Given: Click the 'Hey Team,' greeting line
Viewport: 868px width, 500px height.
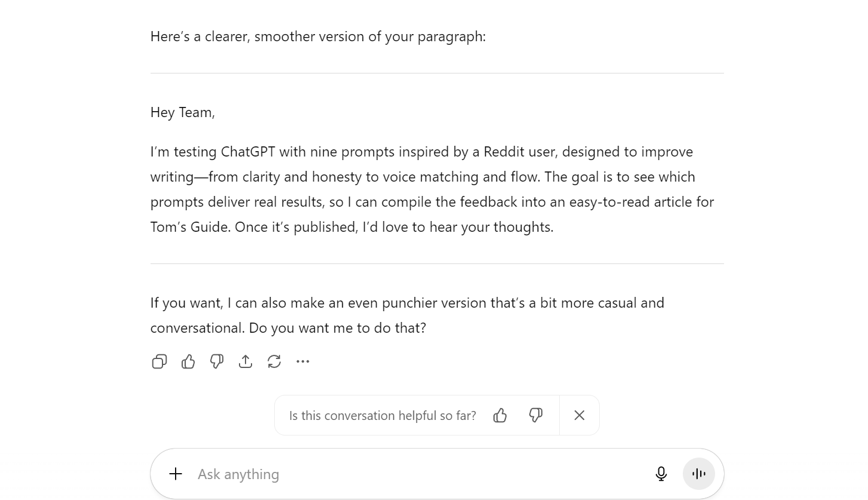Looking at the screenshot, I should (x=182, y=112).
